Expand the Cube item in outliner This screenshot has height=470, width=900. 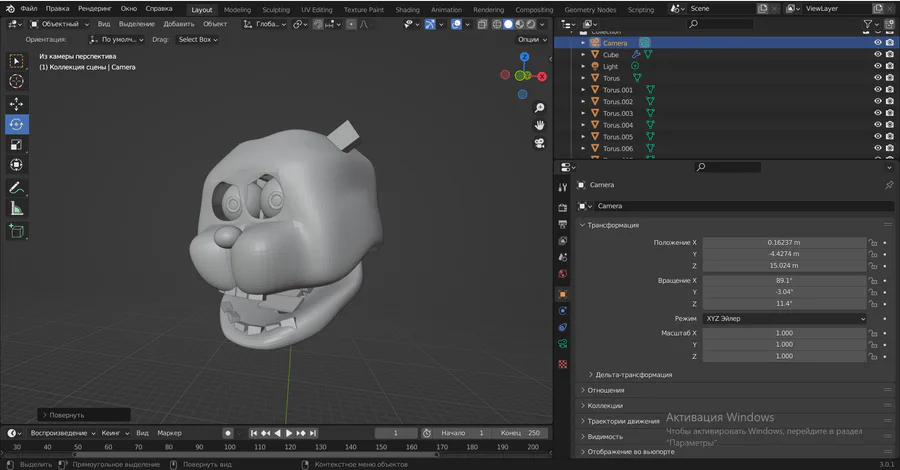[x=583, y=55]
